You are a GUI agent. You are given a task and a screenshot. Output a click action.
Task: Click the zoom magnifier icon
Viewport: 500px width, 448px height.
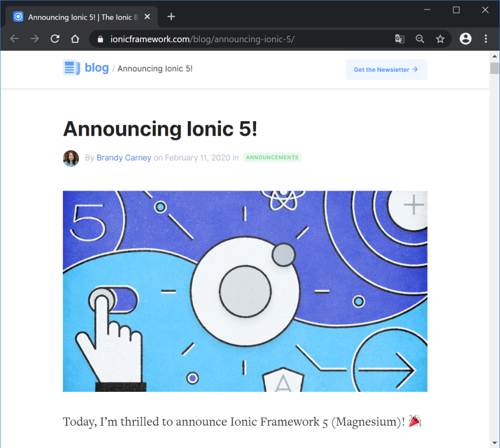[x=420, y=39]
